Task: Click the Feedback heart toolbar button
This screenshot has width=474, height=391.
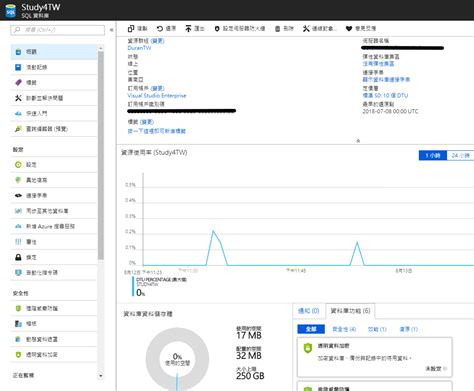Action: (x=361, y=29)
